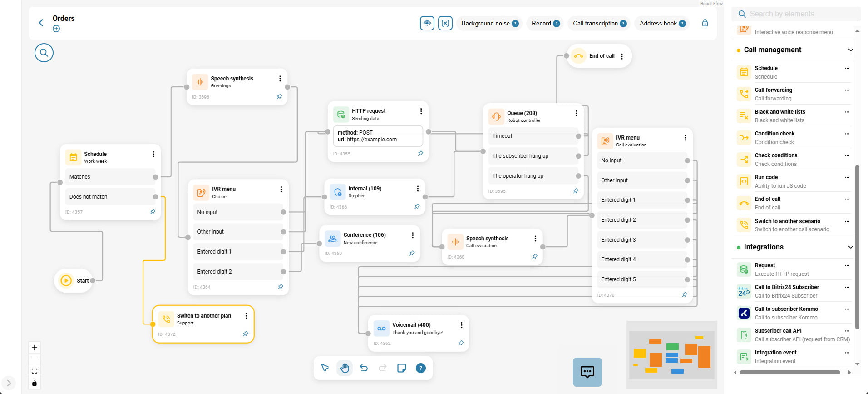Collapse the Call management section
Image resolution: width=868 pixels, height=394 pixels.
pos(850,50)
